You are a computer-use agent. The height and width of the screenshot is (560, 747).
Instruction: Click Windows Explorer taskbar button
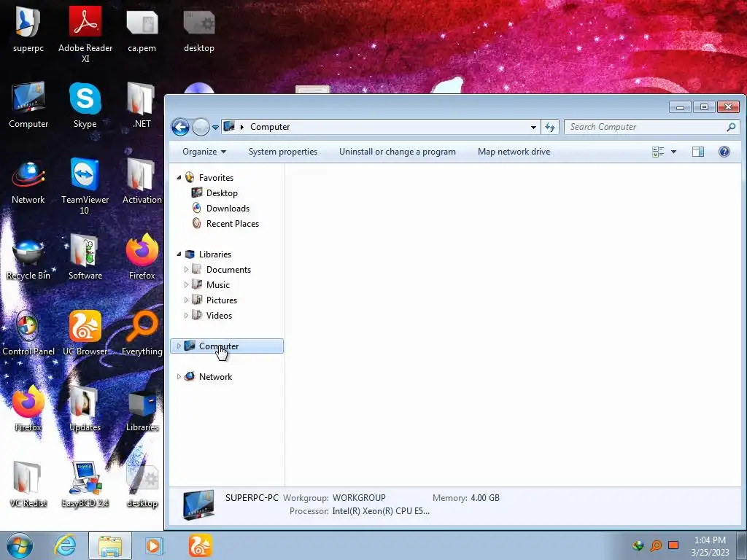tap(109, 545)
